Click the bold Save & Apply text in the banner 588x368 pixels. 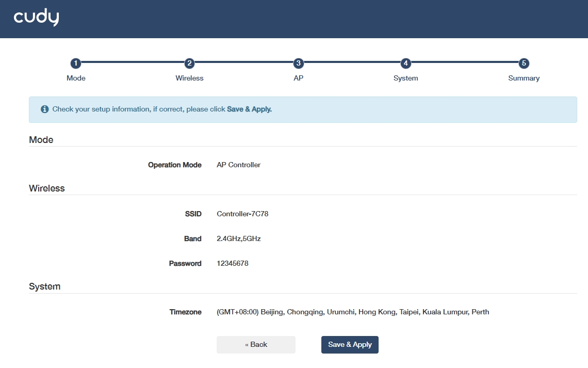pos(249,109)
